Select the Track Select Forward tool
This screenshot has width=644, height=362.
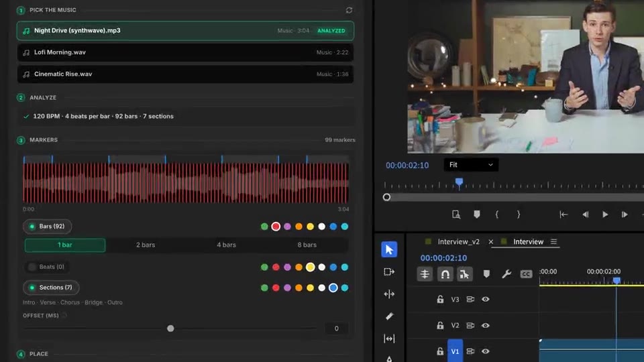click(389, 271)
